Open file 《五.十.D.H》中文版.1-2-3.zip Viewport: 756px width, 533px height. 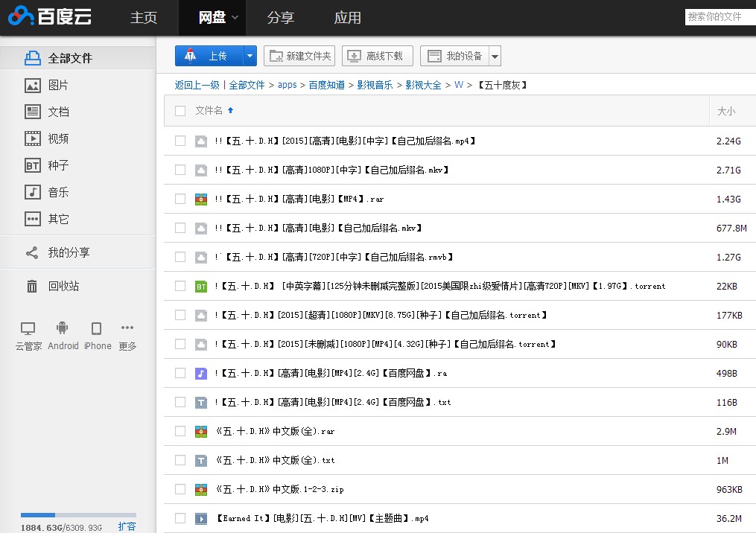coord(279,489)
